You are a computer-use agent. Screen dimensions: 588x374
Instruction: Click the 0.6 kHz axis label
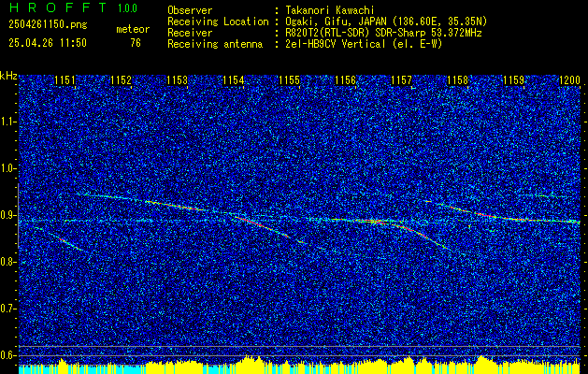7,355
